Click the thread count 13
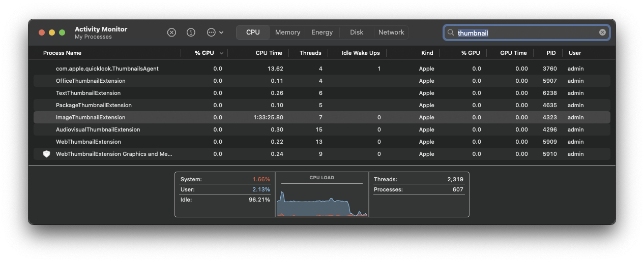Viewport: 644px width, 262px height. point(319,142)
